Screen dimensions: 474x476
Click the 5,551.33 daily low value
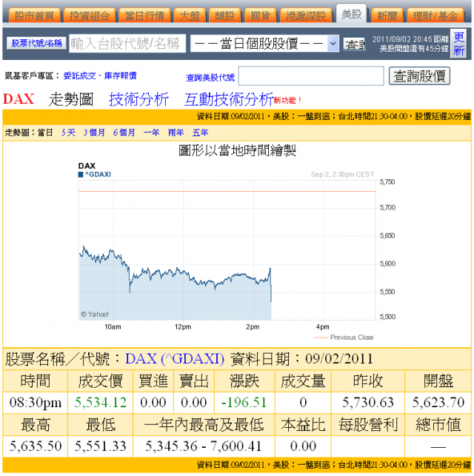100,446
